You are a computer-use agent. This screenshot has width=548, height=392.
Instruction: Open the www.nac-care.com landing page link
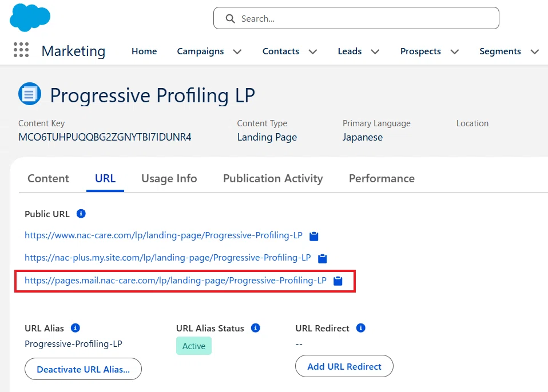click(164, 235)
